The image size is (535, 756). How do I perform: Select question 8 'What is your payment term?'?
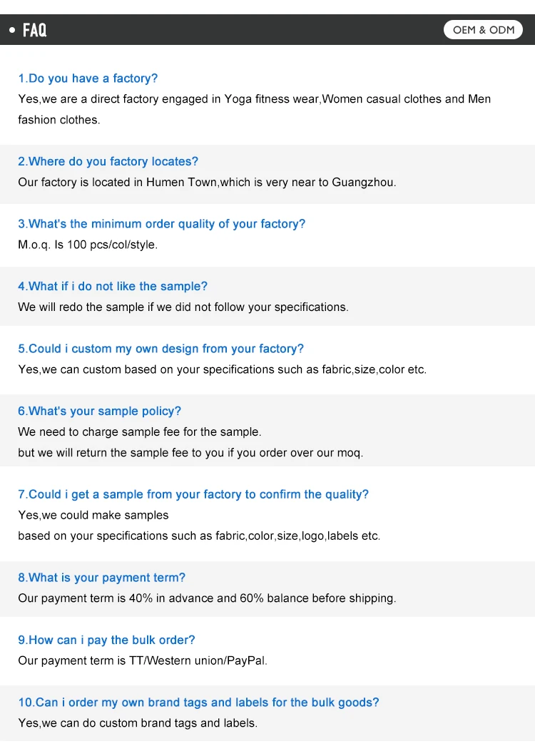(x=101, y=578)
